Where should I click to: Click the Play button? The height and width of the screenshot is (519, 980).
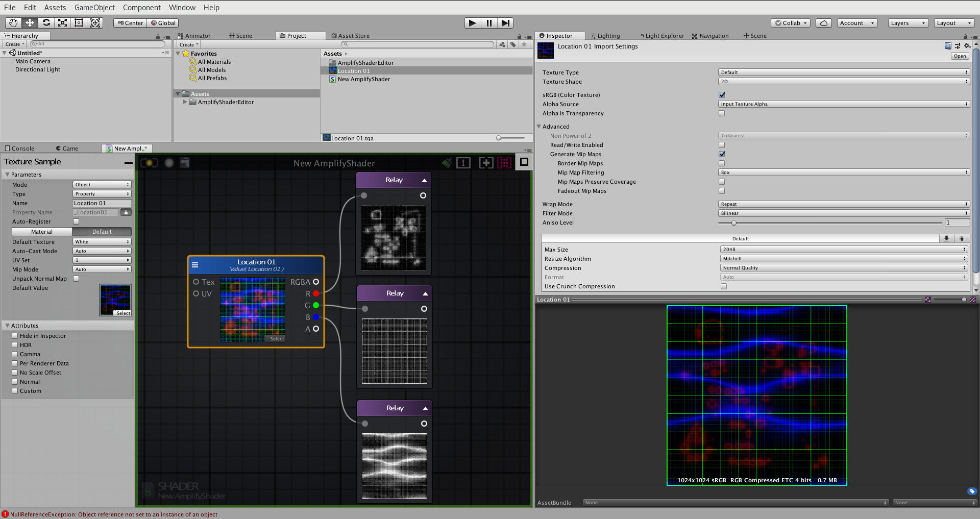click(473, 23)
